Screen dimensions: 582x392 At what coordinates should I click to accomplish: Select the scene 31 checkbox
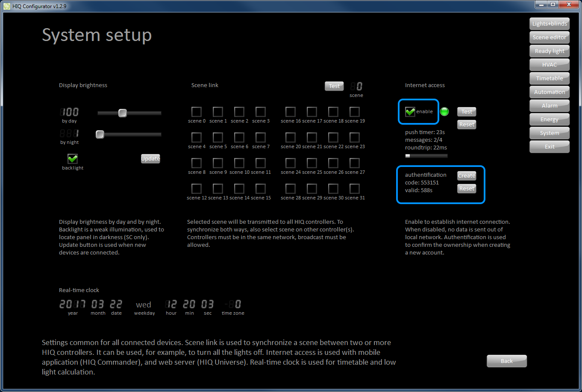point(355,189)
